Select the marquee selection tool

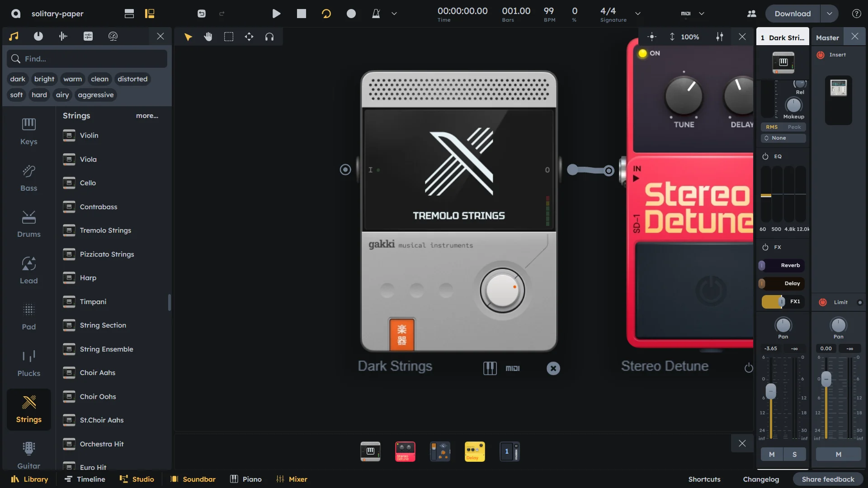pyautogui.click(x=229, y=37)
